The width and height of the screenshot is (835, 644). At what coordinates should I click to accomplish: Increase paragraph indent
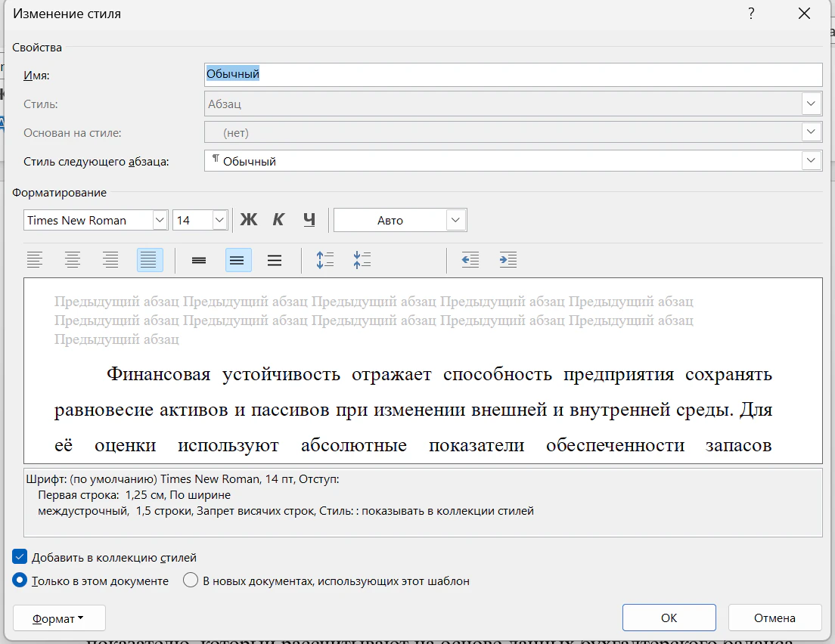[x=508, y=260]
